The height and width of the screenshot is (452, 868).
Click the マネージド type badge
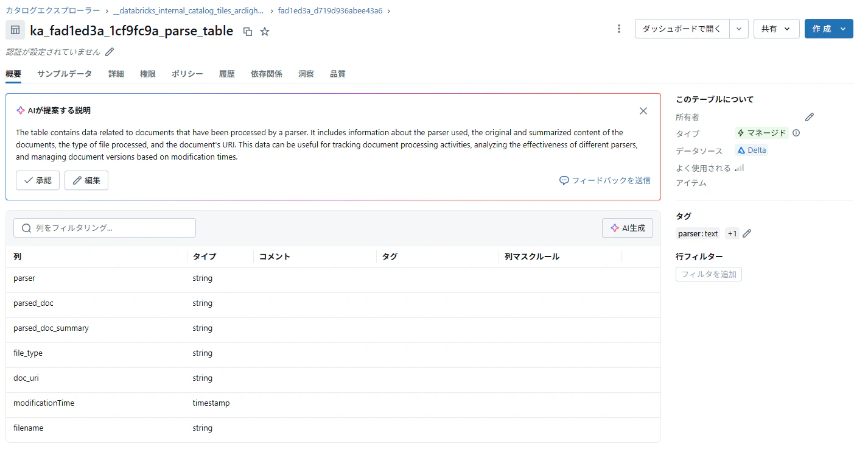[761, 133]
